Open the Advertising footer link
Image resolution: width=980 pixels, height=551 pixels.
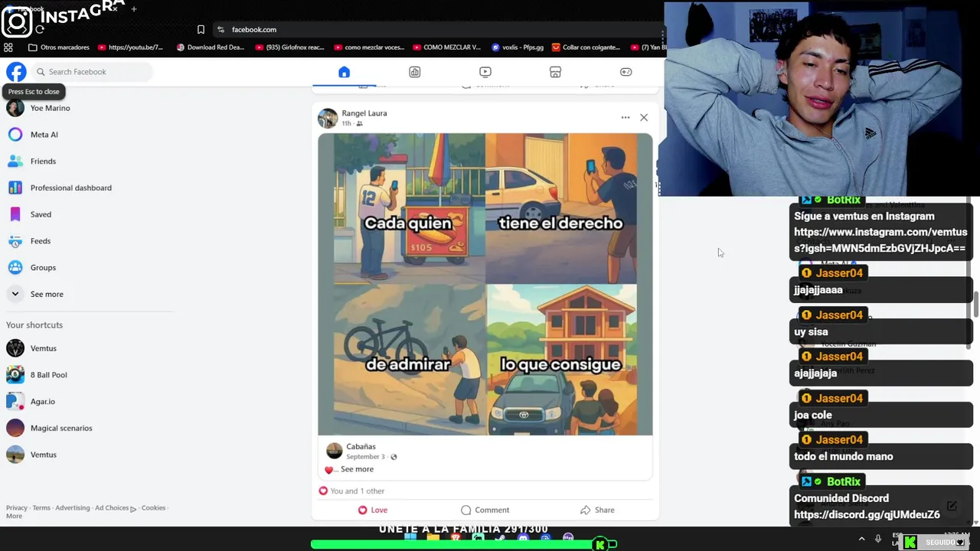[72, 508]
